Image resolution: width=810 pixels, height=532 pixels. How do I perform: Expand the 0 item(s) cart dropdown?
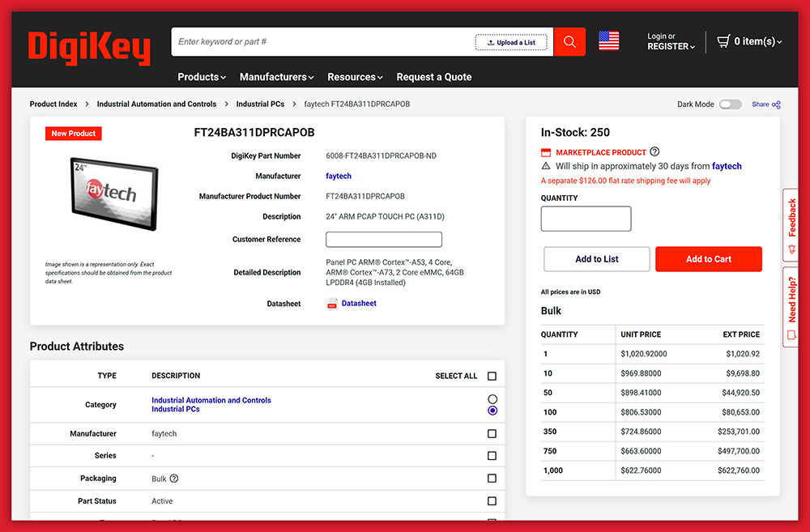click(758, 41)
